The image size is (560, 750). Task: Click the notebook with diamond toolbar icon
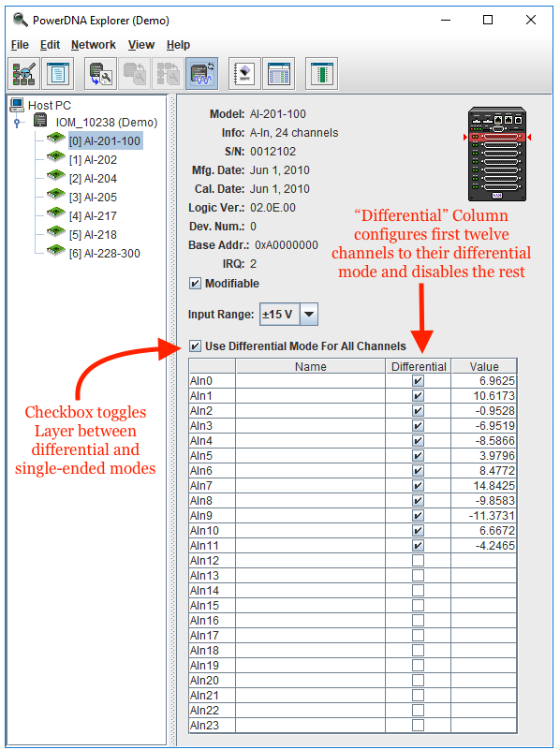[244, 74]
